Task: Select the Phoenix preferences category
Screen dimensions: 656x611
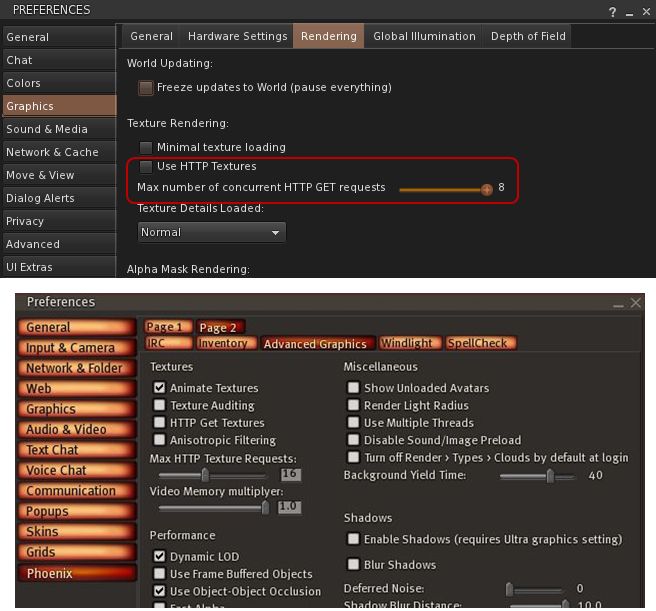Action: point(49,573)
